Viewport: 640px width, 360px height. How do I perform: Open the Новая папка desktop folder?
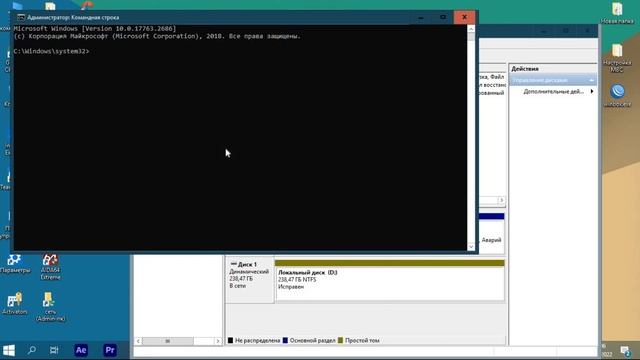point(617,13)
